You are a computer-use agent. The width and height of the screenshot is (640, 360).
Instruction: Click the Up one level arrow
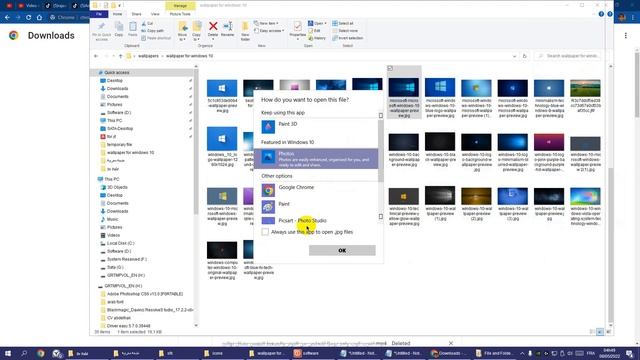click(120, 56)
